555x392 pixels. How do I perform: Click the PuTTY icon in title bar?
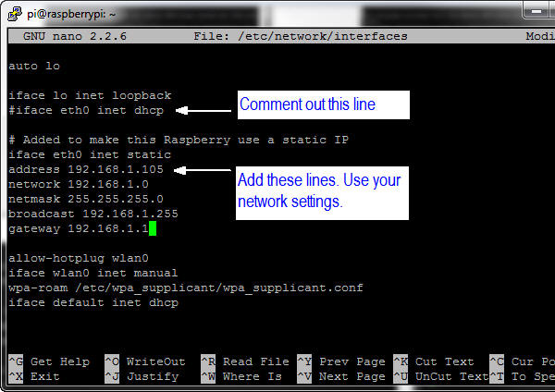click(15, 14)
